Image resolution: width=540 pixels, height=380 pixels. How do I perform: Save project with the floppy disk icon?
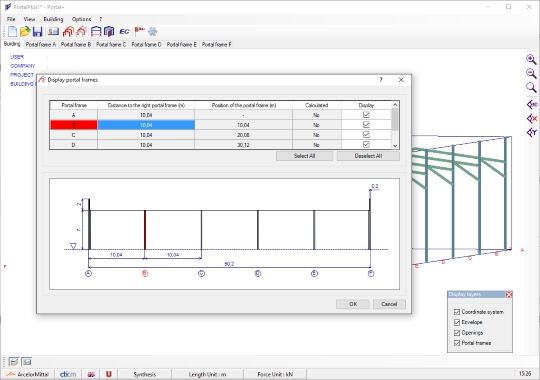click(37, 32)
